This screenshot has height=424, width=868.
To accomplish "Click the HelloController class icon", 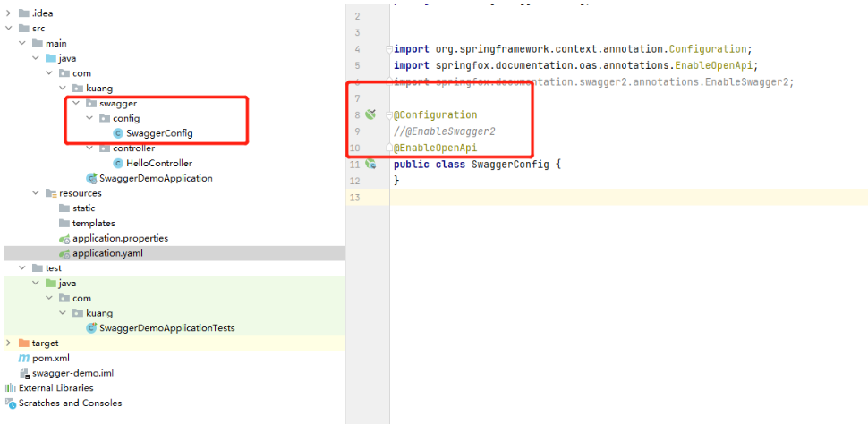I will point(118,164).
